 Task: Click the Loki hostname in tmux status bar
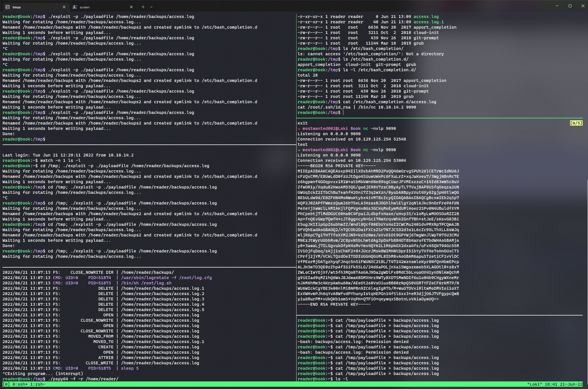coord(534,384)
